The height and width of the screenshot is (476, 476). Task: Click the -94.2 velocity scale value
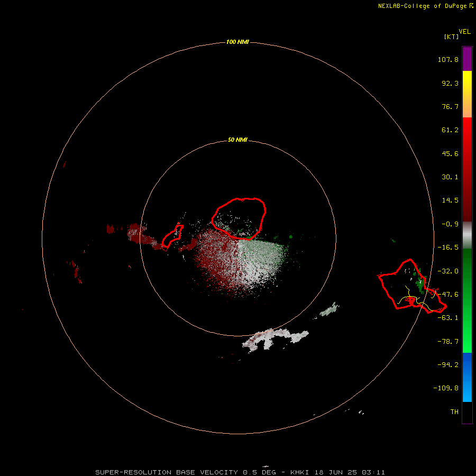coord(448,365)
